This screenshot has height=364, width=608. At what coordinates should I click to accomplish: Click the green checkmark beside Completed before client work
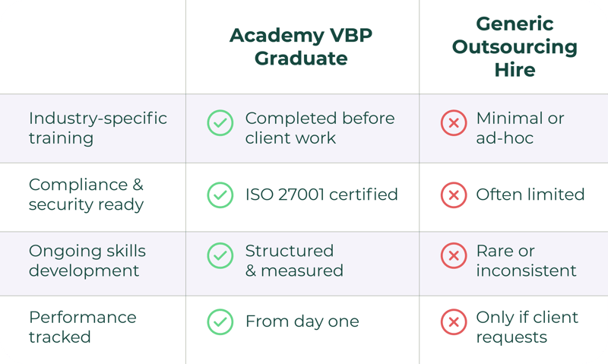(x=220, y=122)
